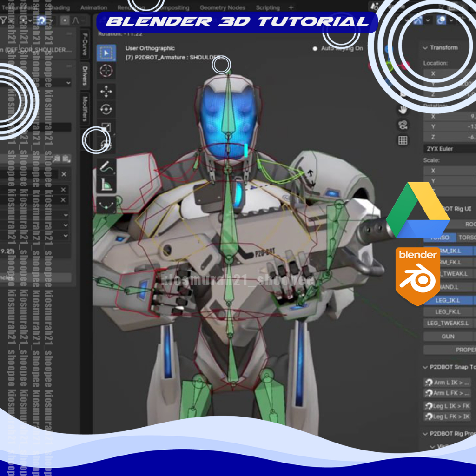Activate the 3D Cursor tool
The image size is (476, 476).
coord(106,71)
